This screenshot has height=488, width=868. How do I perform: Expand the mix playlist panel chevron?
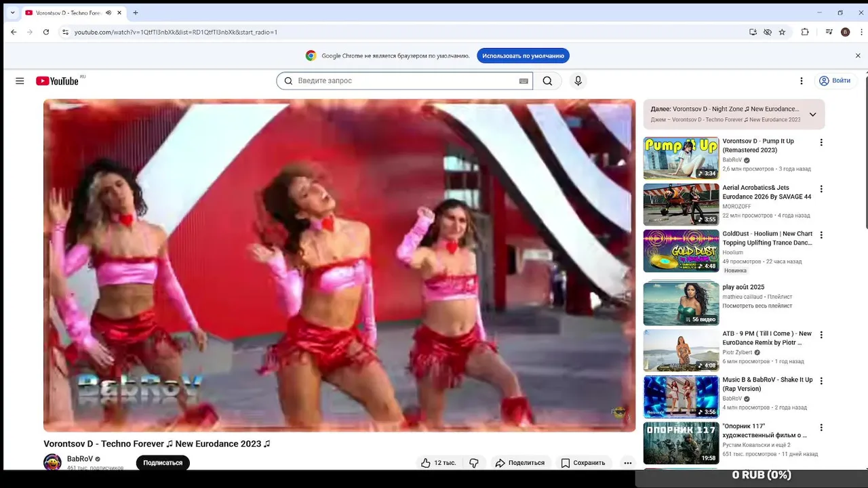[x=812, y=115]
